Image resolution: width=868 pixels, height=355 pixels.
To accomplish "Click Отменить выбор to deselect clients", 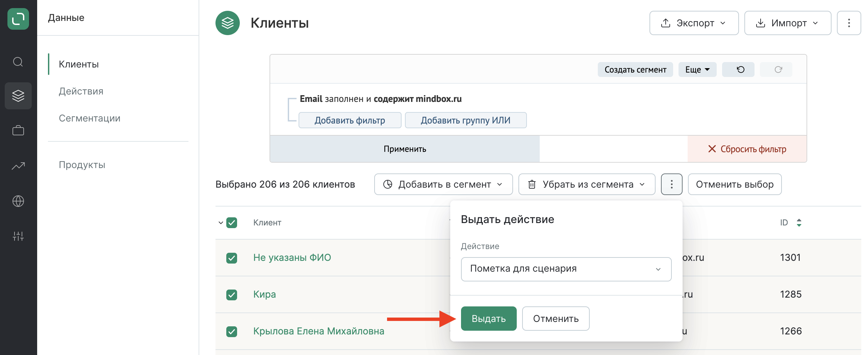I will [x=735, y=184].
